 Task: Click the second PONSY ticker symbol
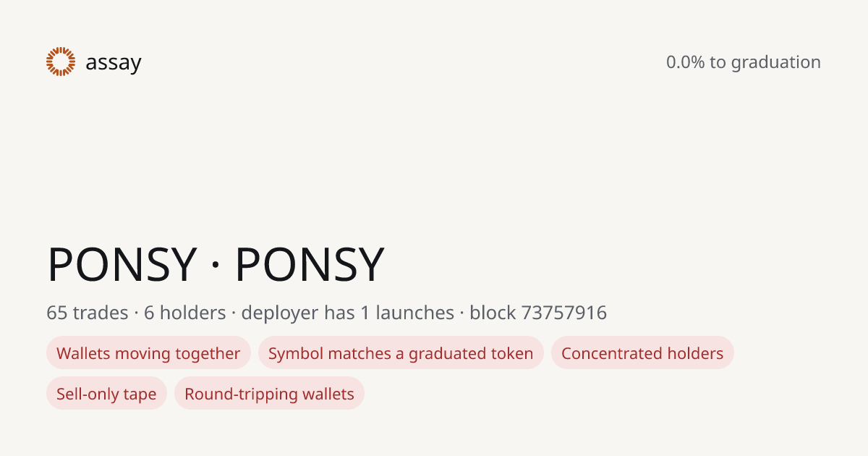(x=310, y=265)
